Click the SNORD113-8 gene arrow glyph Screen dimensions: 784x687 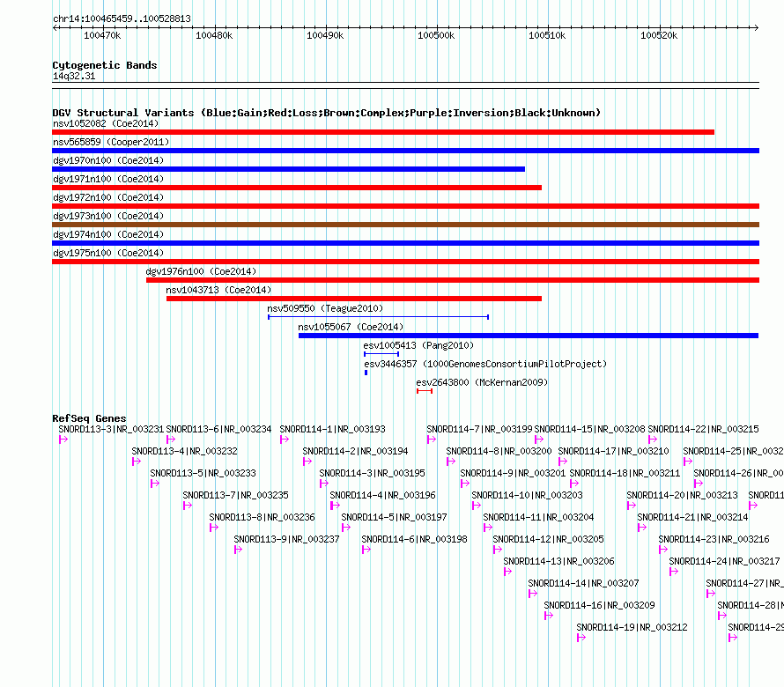[x=214, y=528]
